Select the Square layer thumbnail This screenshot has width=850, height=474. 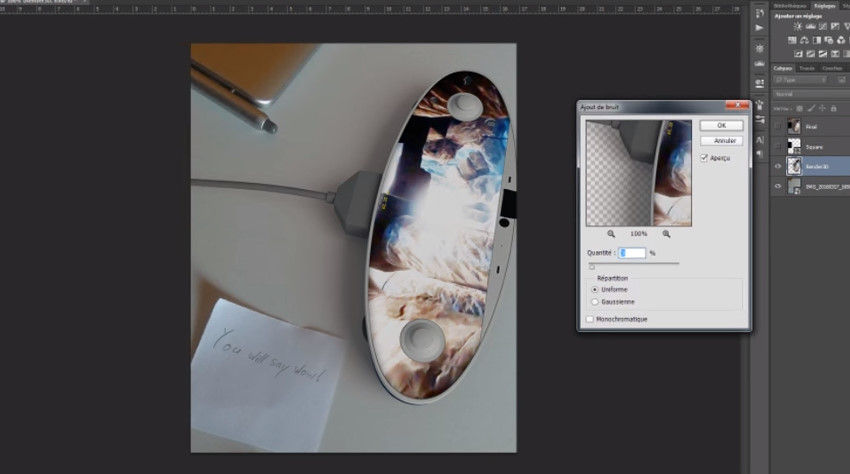[x=794, y=147]
